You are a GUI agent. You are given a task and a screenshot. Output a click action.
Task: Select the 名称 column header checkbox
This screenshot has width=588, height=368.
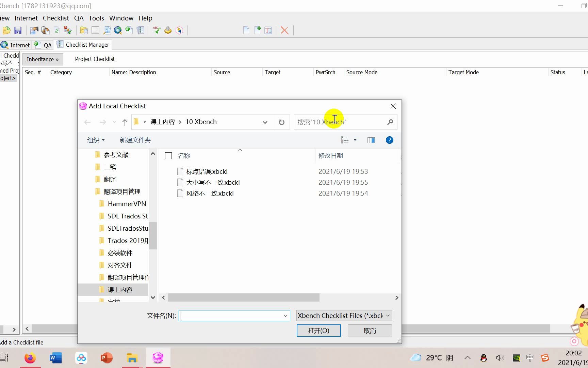168,155
